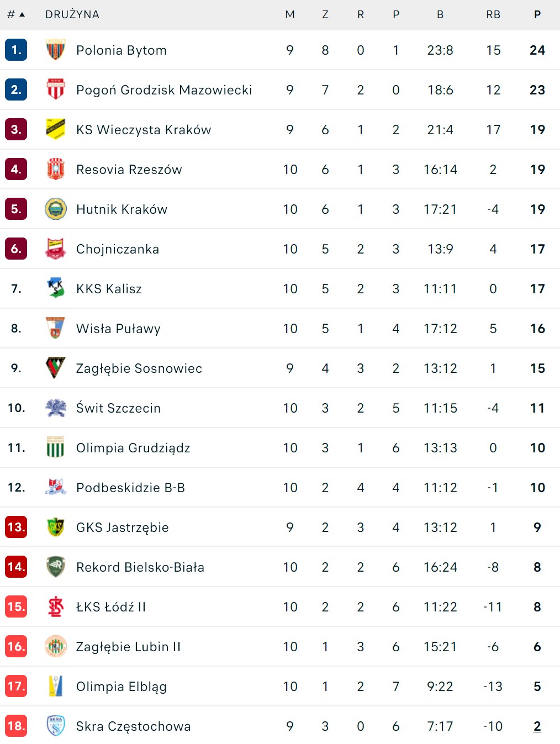Click the Hutnik Kraków round crest

pos(55,209)
